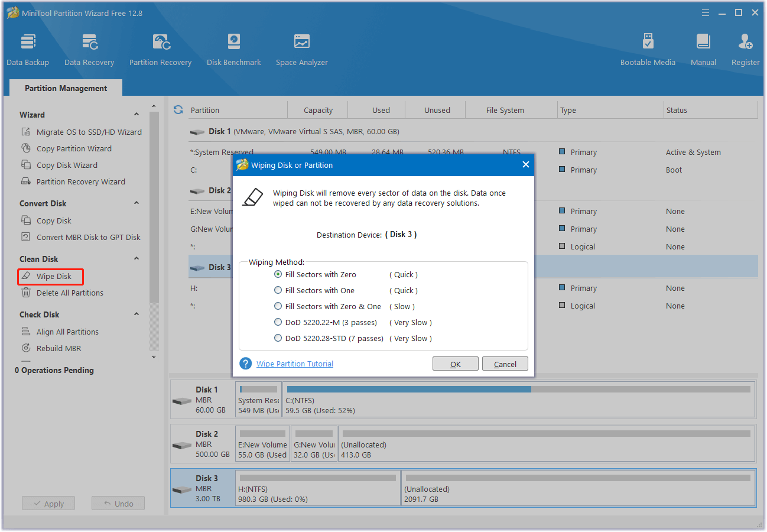Select Disk 2 drive icon in disk map
The height and width of the screenshot is (532, 767).
click(x=182, y=445)
